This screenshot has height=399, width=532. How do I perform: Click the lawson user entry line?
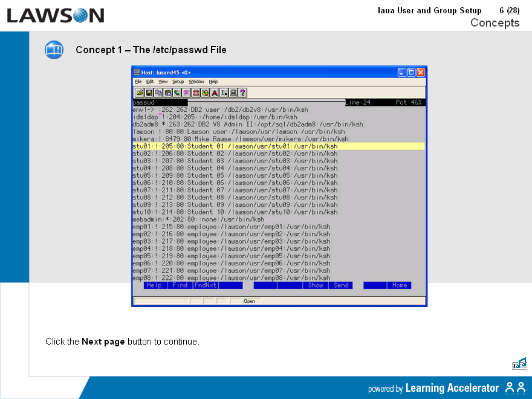coord(239,132)
